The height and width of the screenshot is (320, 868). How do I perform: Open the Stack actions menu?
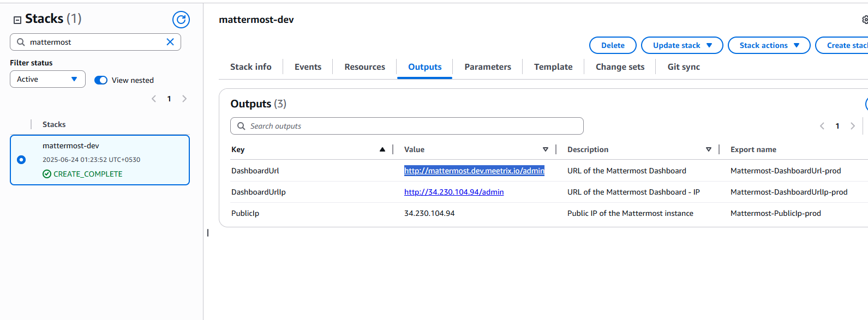click(x=769, y=45)
